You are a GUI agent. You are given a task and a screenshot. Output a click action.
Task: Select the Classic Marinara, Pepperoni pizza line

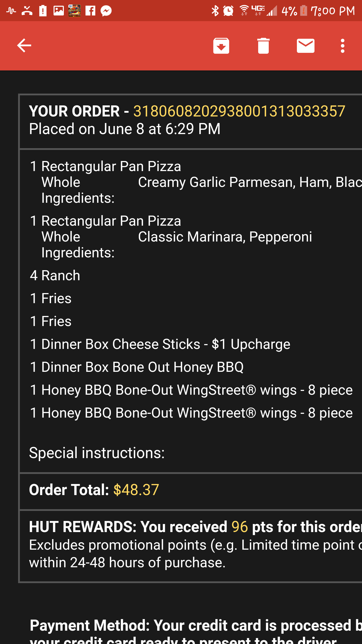point(225,237)
